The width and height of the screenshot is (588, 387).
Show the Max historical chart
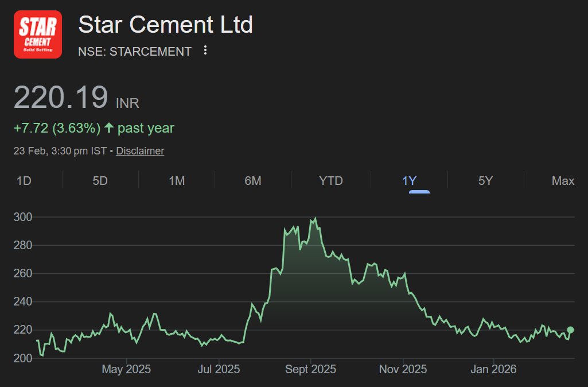coord(562,180)
